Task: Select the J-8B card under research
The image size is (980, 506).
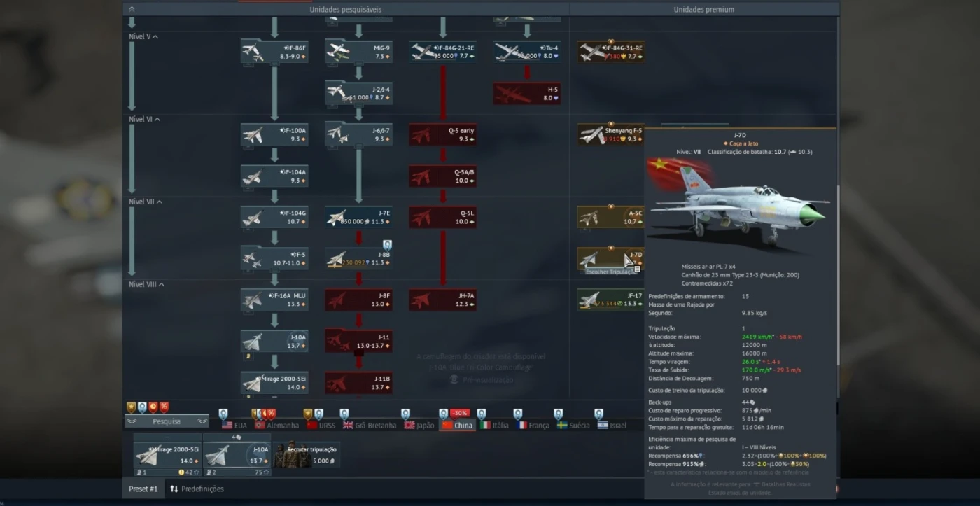Action: pyautogui.click(x=358, y=258)
